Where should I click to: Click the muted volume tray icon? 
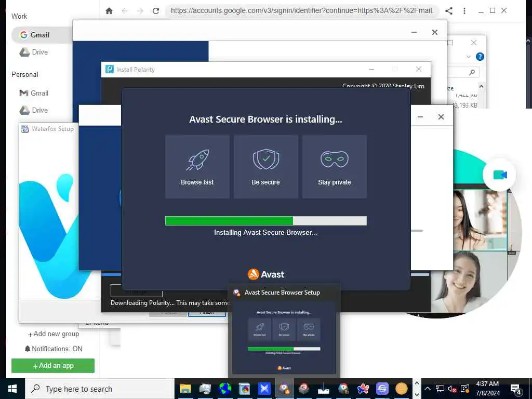452,389
